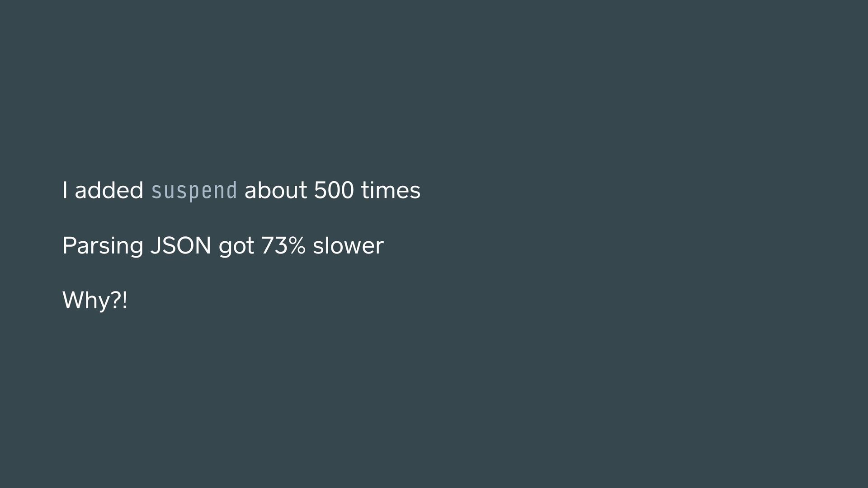Click the digit "7" in "73%"
The height and width of the screenshot is (488, 868).
pos(266,246)
